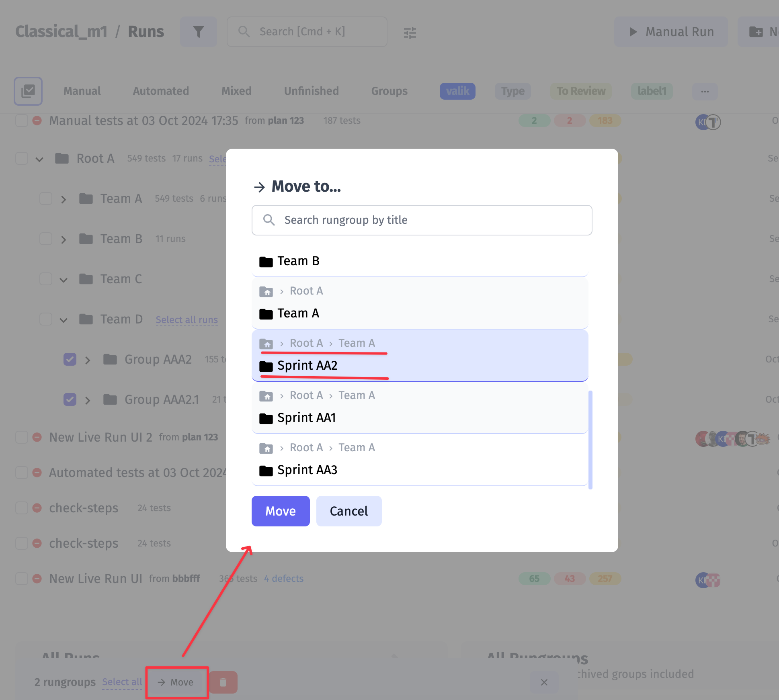This screenshot has width=779, height=700.
Task: Click the folder icon next to Sprint AA2
Action: (x=266, y=365)
